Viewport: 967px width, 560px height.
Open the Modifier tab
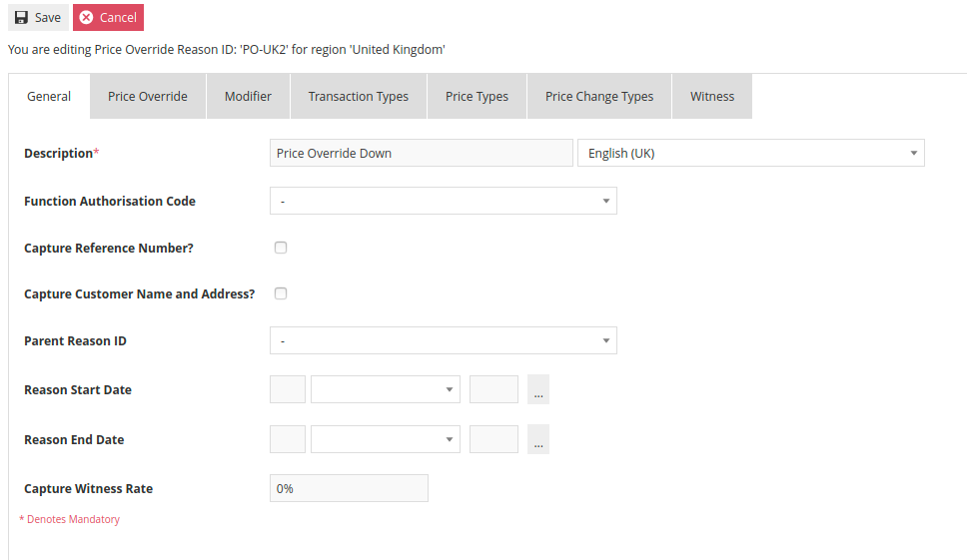[248, 97]
